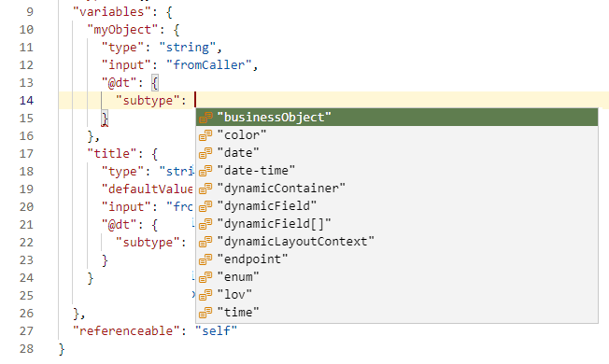Click the "string" value on line 11
The image size is (609, 364).
tap(187, 48)
